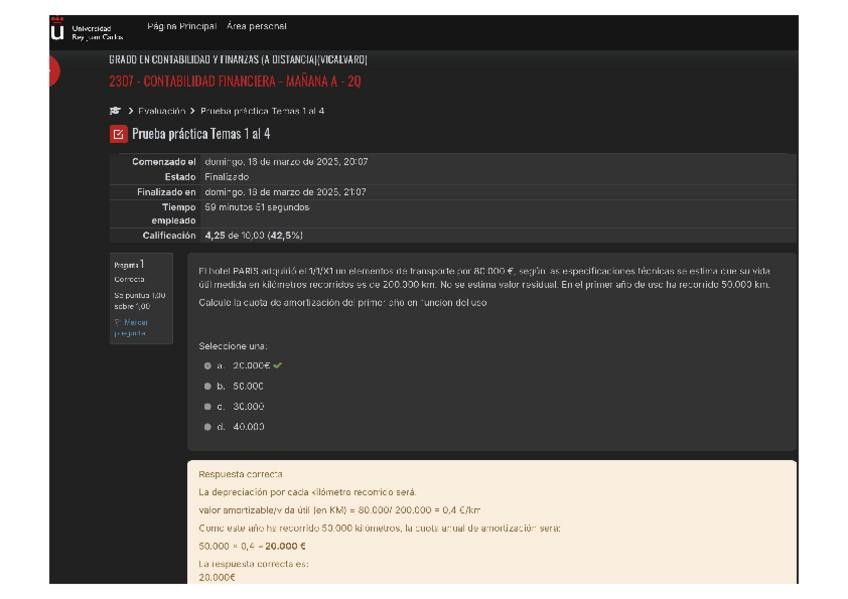Click the Seleccione una prompt text
The height and width of the screenshot is (599, 848).
pyautogui.click(x=233, y=346)
